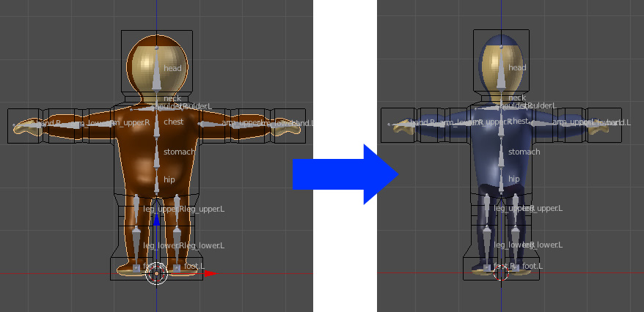
Task: Click the 'leg_lower.L' label in the brown-suit viewport
Action: coord(205,245)
